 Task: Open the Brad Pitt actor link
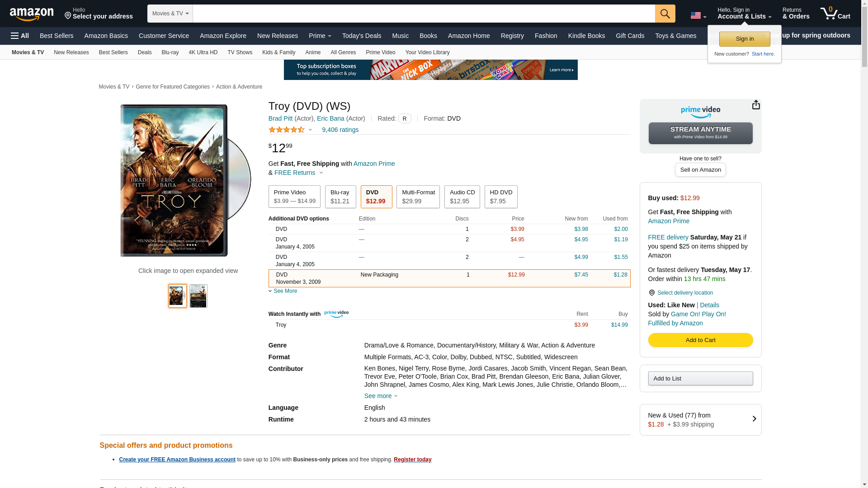point(280,118)
